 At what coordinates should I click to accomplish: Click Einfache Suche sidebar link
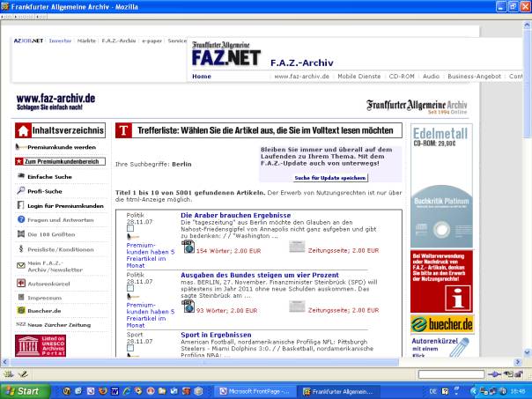click(x=49, y=177)
